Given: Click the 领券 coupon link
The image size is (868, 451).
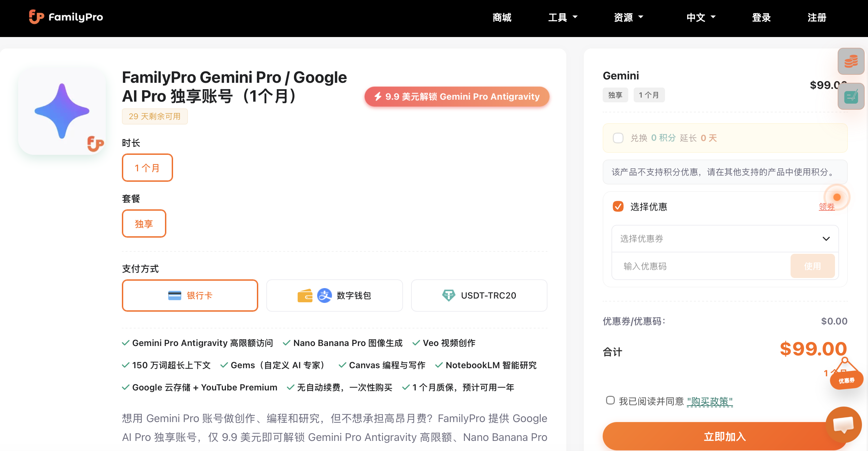Looking at the screenshot, I should pyautogui.click(x=826, y=206).
